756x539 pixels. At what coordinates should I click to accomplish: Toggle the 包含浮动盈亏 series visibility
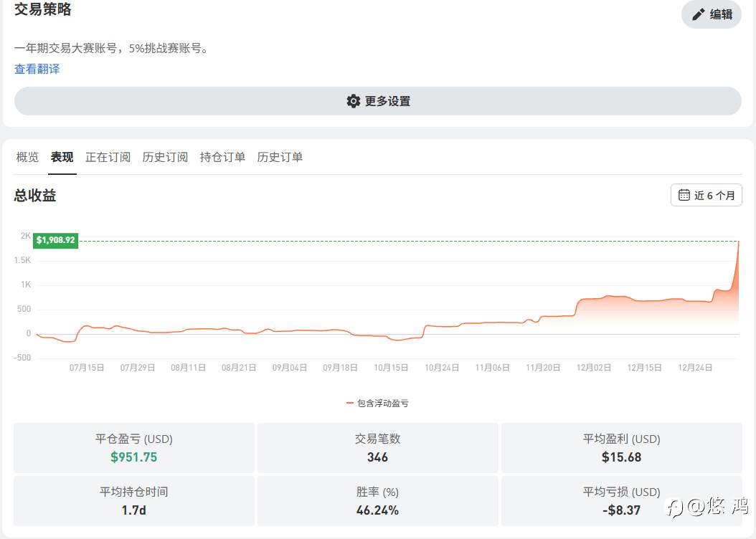point(378,403)
